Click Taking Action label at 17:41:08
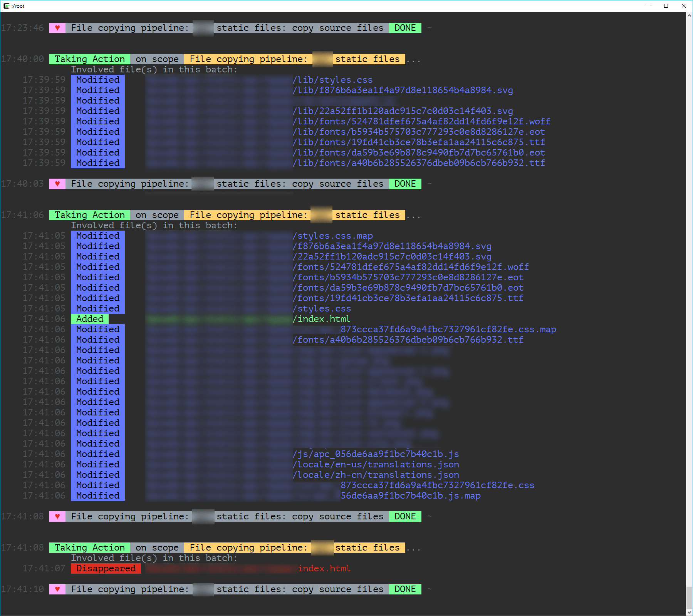Screen dimensions: 693x616 pos(90,547)
